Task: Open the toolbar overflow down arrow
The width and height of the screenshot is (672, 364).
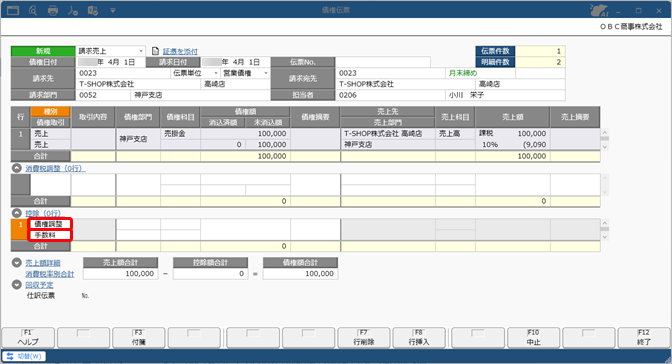Action: point(113,10)
